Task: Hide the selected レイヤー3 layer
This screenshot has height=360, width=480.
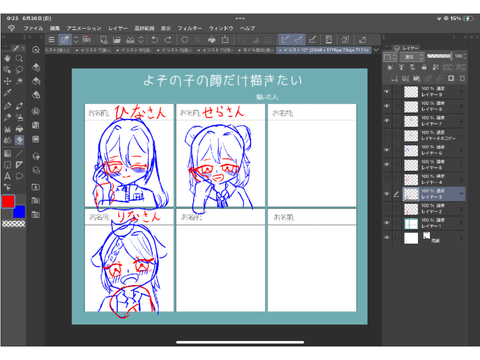Action: coord(387,194)
